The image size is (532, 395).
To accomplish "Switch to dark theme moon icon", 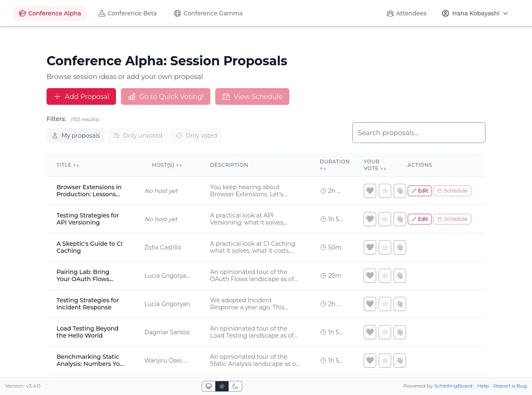I will click(235, 386).
